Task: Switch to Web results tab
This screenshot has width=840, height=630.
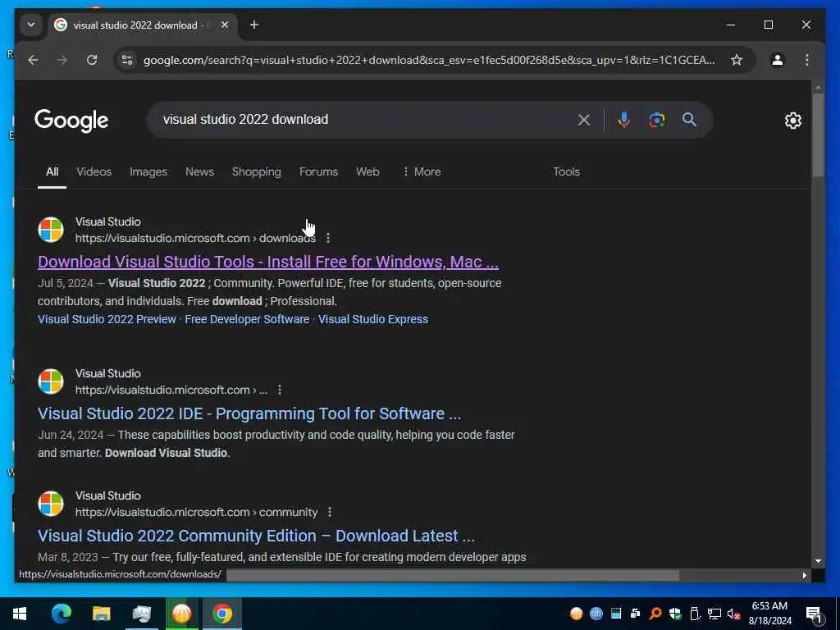Action: point(367,172)
